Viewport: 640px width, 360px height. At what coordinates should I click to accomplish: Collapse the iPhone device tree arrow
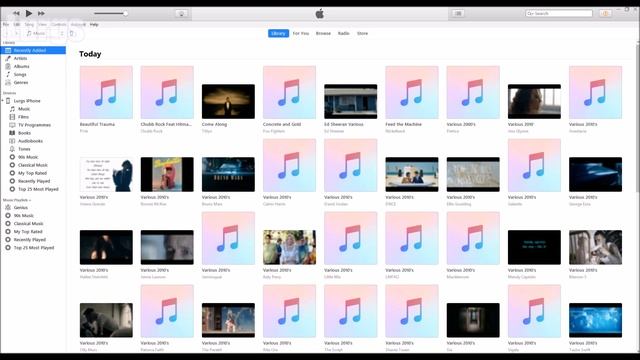coord(3,101)
